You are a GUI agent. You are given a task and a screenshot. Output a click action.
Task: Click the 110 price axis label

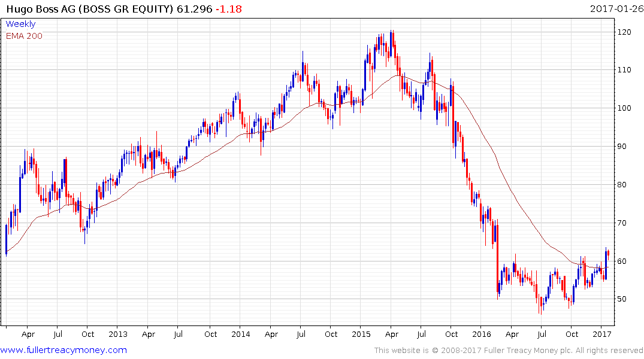(624, 70)
